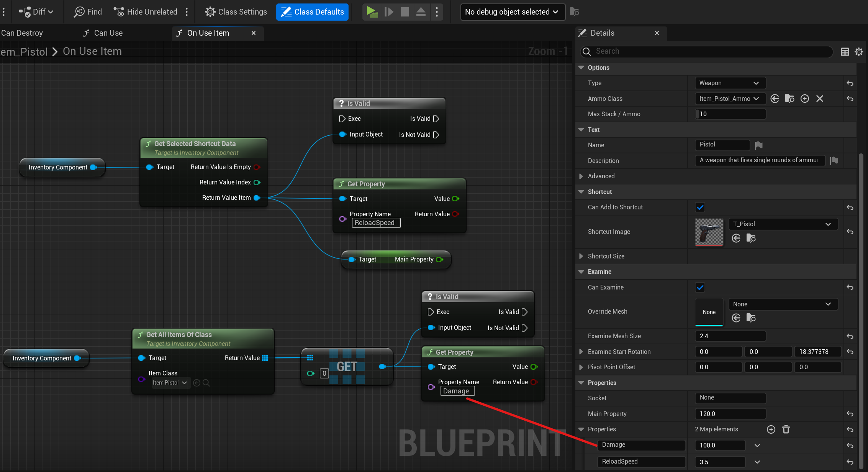Reset Type to default value
This screenshot has height=472, width=868.
850,83
